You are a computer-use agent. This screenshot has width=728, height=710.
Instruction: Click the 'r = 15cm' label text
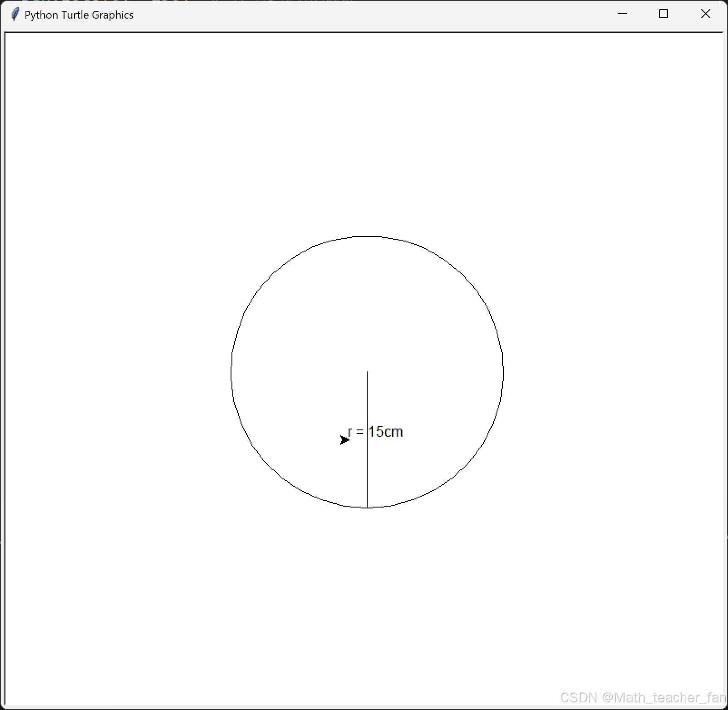pos(375,432)
